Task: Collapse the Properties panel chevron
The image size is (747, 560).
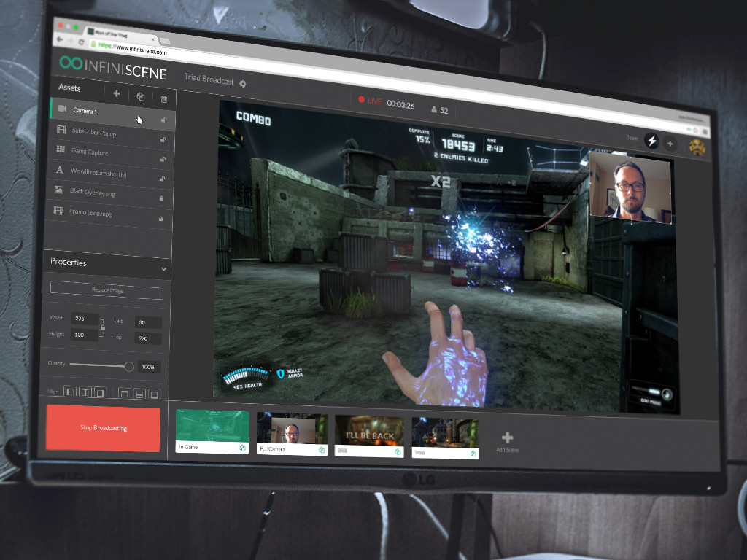Action: [x=163, y=269]
